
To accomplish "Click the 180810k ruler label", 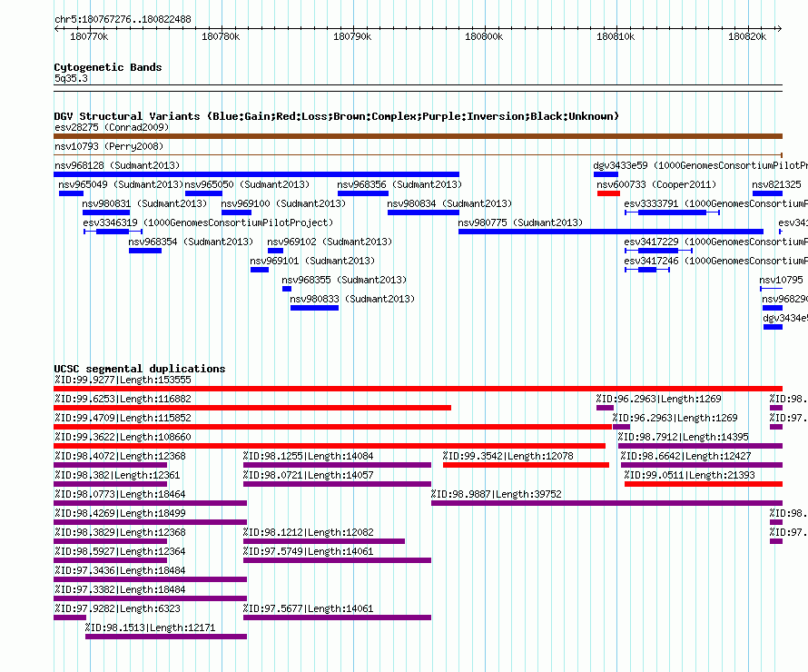I will pyautogui.click(x=616, y=36).
